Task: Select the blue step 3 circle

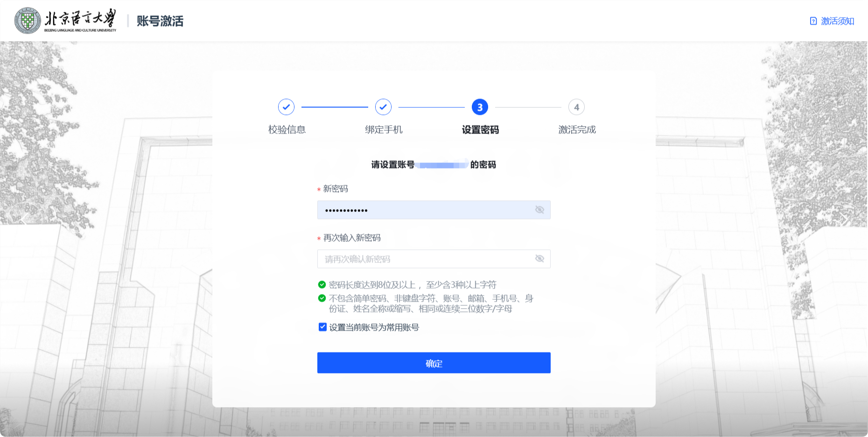Action: tap(480, 107)
